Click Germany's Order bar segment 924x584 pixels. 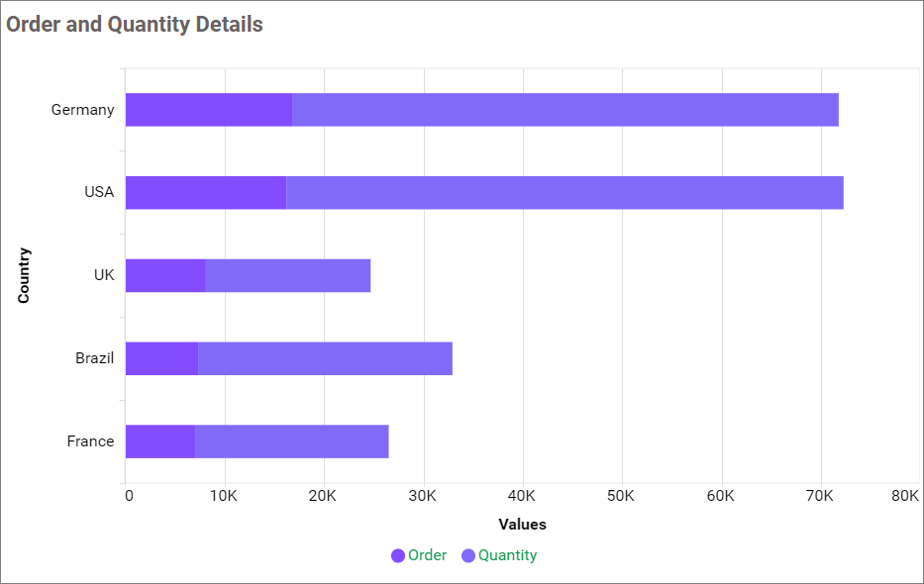tap(209, 110)
